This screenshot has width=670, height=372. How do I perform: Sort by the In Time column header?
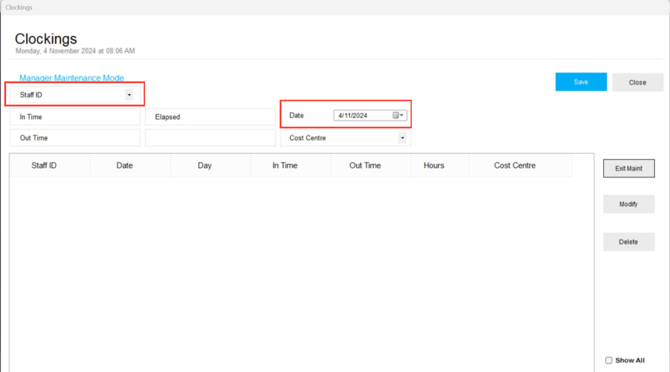291,165
